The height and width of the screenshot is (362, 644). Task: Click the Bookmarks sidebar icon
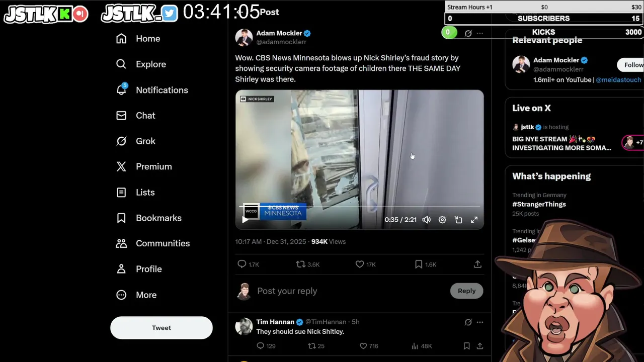[x=121, y=218]
